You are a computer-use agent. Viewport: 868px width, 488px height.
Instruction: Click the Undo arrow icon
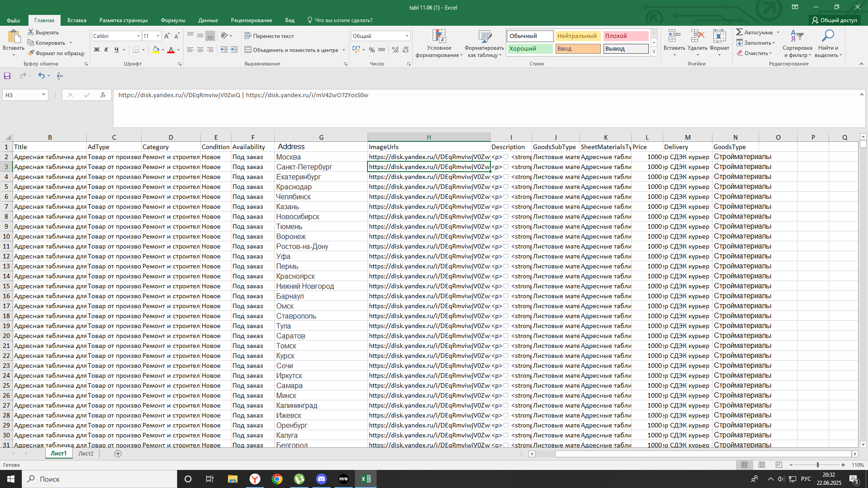pos(41,76)
